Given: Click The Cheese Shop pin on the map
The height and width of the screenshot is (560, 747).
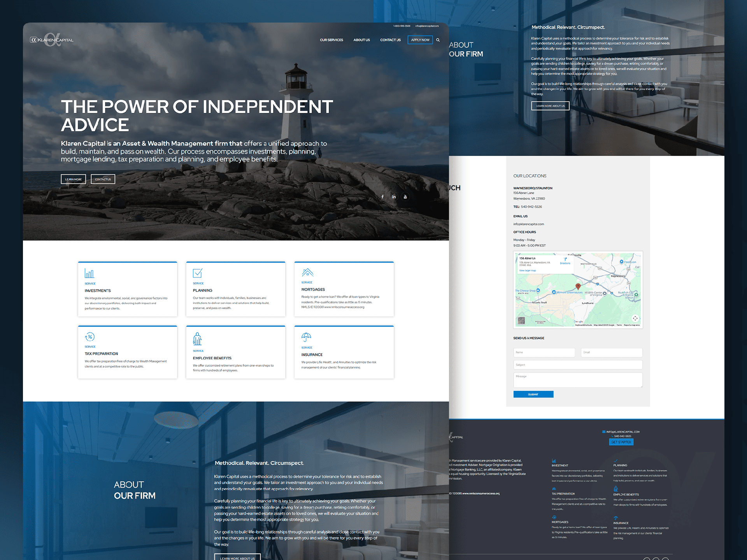Looking at the screenshot, I should 538,290.
